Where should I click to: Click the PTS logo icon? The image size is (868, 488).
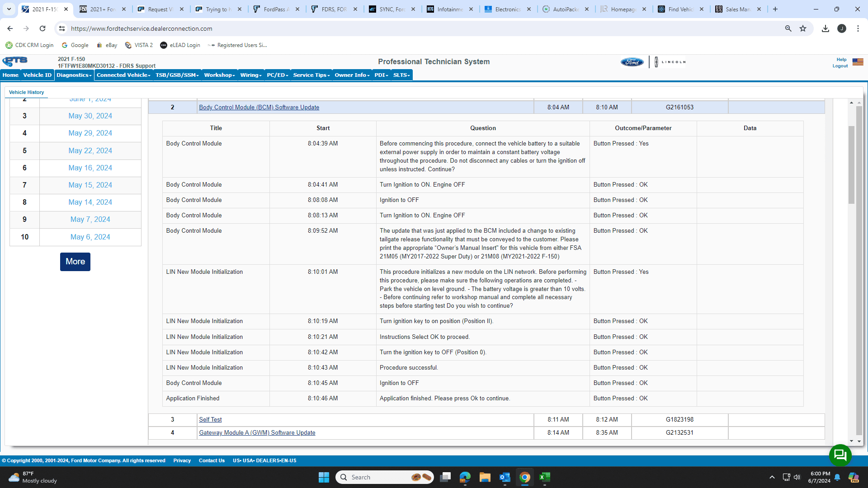(x=15, y=61)
